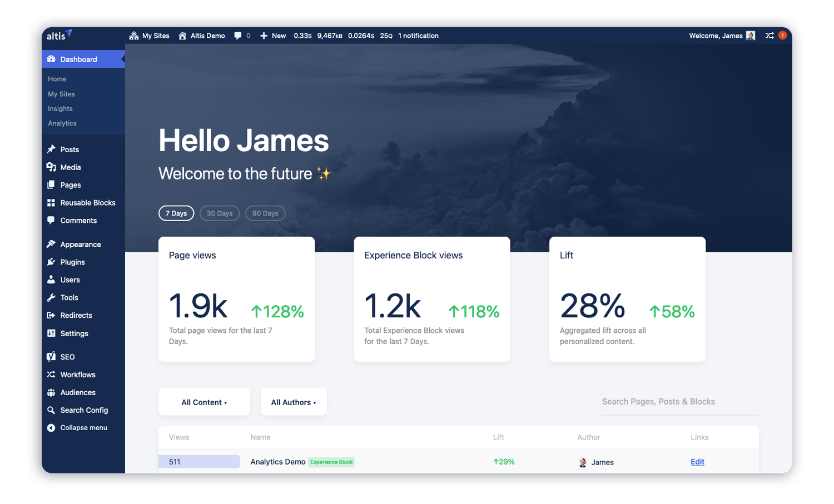The width and height of the screenshot is (834, 504).
Task: Click the Edit link for Analytics Demo
Action: 697,462
